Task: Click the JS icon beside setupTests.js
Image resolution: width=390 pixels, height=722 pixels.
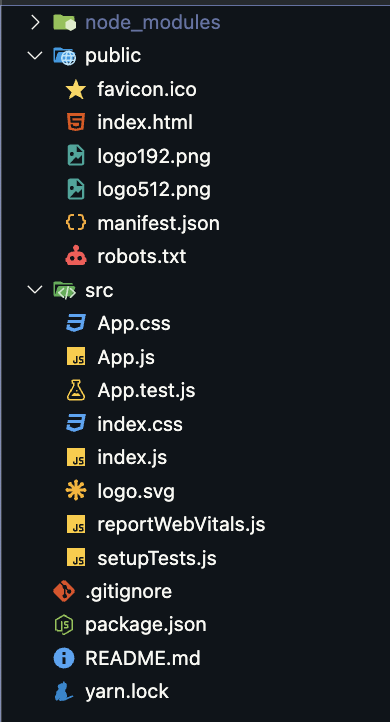Action: click(76, 558)
